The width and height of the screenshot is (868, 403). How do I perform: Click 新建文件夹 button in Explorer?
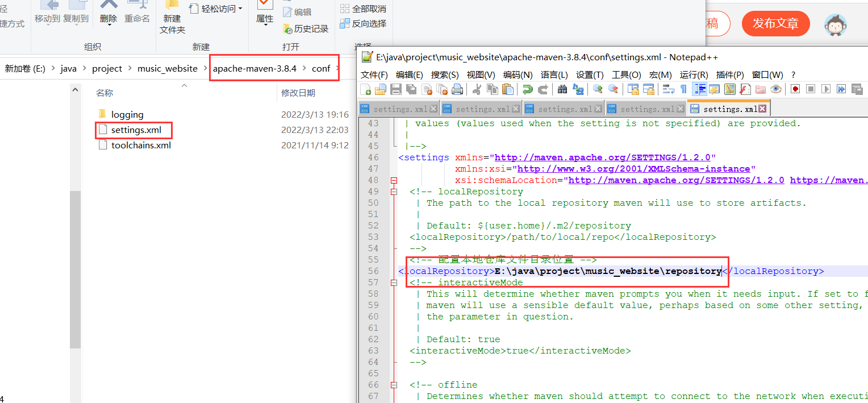[x=172, y=17]
